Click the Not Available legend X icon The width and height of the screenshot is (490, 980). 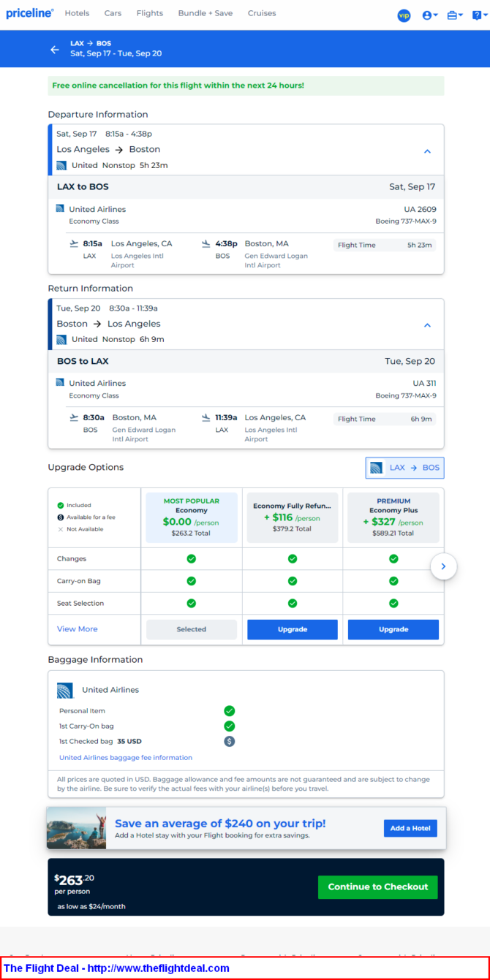[x=61, y=529]
